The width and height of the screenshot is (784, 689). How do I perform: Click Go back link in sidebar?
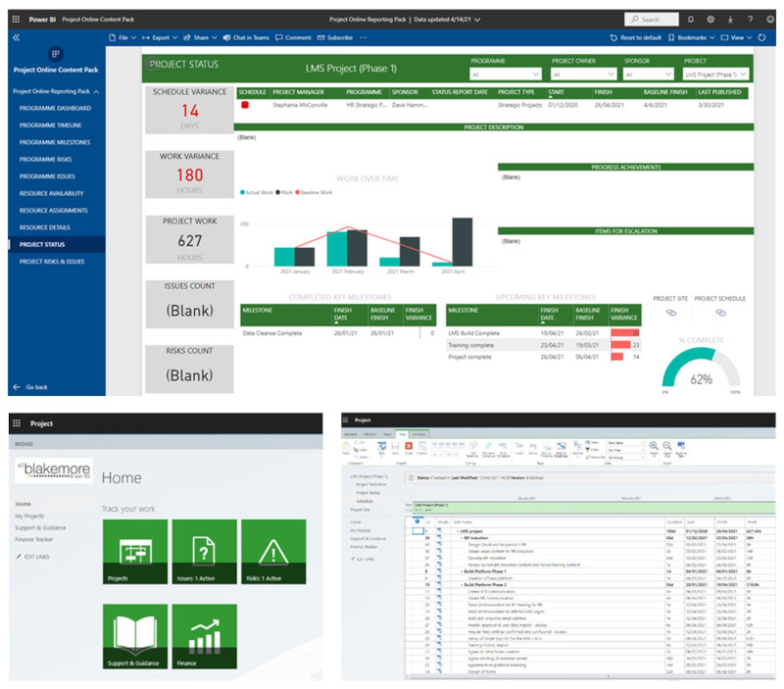pos(30,387)
